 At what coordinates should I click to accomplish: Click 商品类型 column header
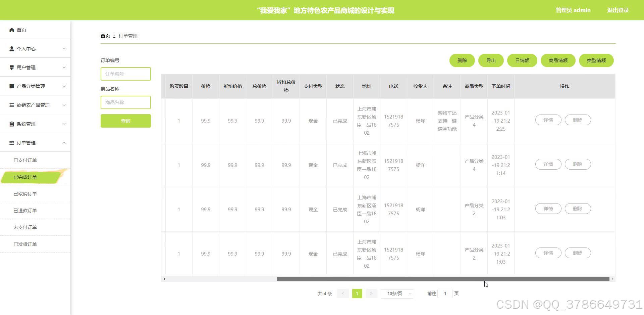pos(474,86)
